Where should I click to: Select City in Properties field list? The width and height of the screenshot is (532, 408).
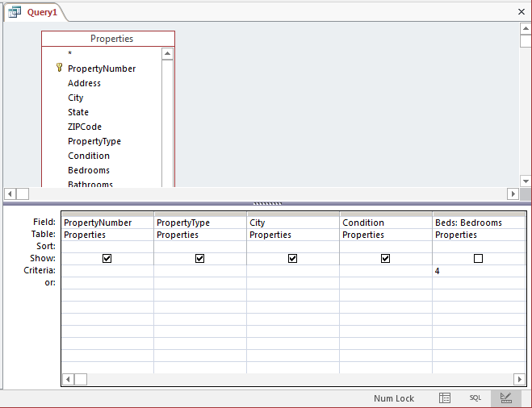click(x=75, y=98)
